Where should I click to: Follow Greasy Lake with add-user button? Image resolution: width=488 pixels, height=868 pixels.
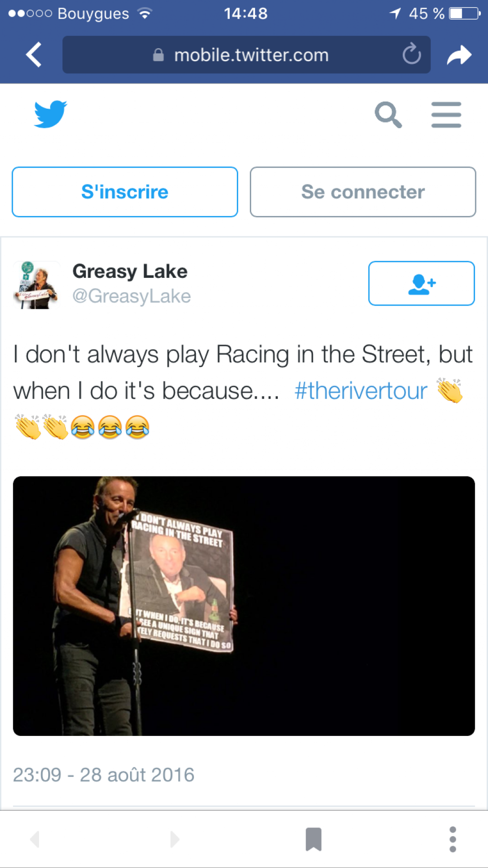(421, 283)
